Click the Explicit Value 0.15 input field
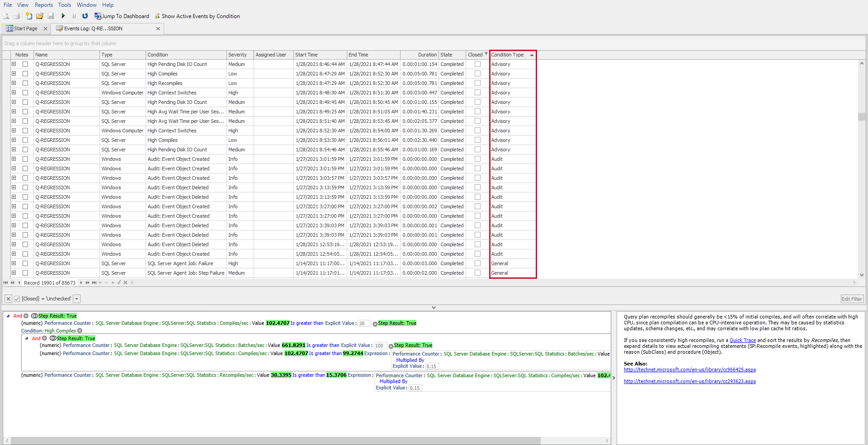 pyautogui.click(x=432, y=366)
